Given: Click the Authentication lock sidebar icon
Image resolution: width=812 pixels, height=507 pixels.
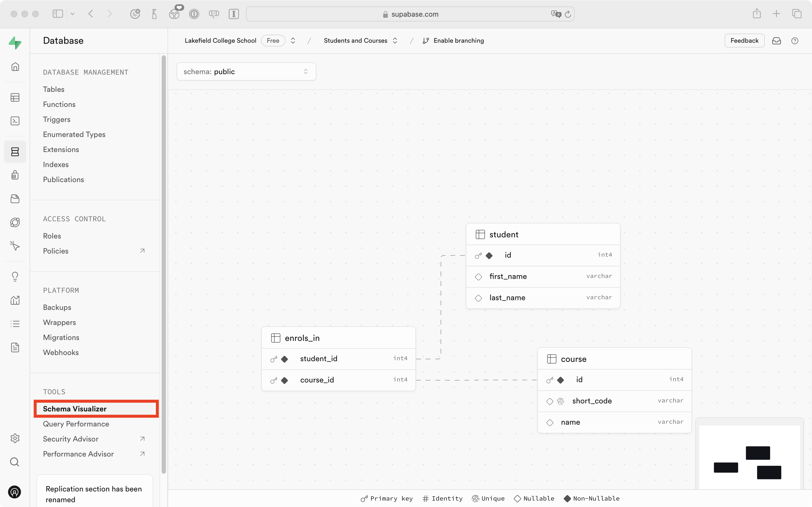Looking at the screenshot, I should pos(15,175).
